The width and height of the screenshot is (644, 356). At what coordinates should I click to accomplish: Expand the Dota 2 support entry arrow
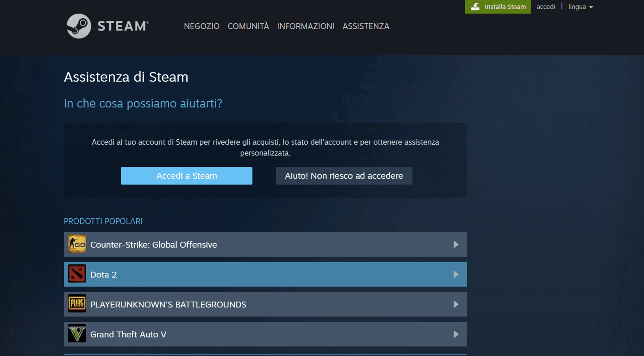[456, 274]
